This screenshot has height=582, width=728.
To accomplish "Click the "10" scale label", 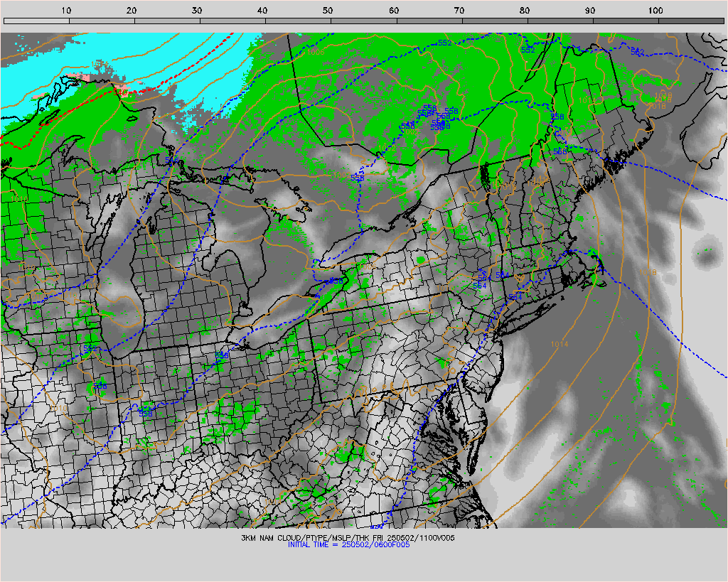I will (x=66, y=10).
